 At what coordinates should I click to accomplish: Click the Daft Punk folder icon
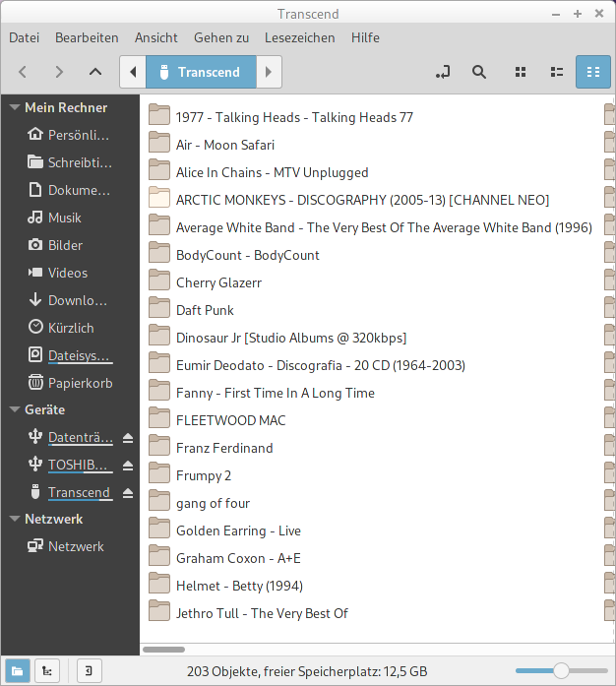[159, 308]
